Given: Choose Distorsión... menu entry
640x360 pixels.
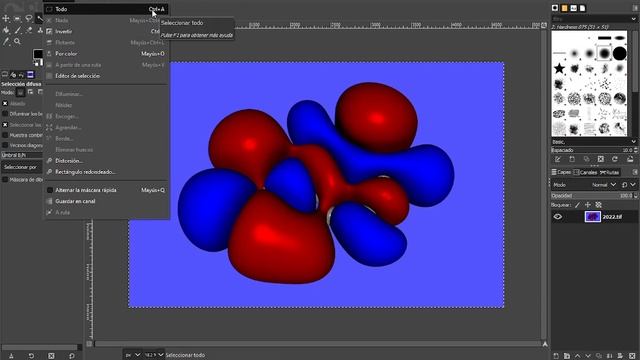Looking at the screenshot, I should pyautogui.click(x=106, y=161).
